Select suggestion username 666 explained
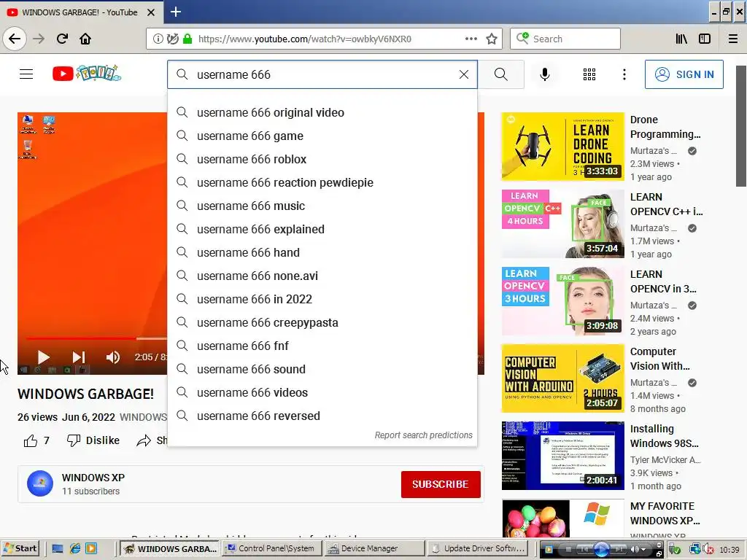The height and width of the screenshot is (560, 747). [x=322, y=229]
